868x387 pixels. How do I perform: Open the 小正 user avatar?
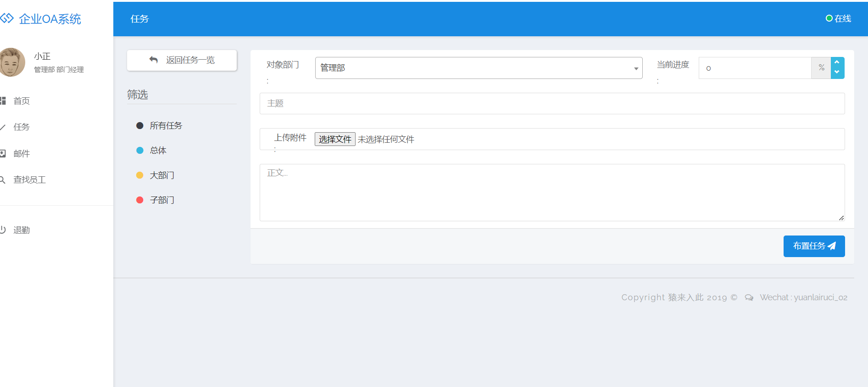tap(11, 62)
